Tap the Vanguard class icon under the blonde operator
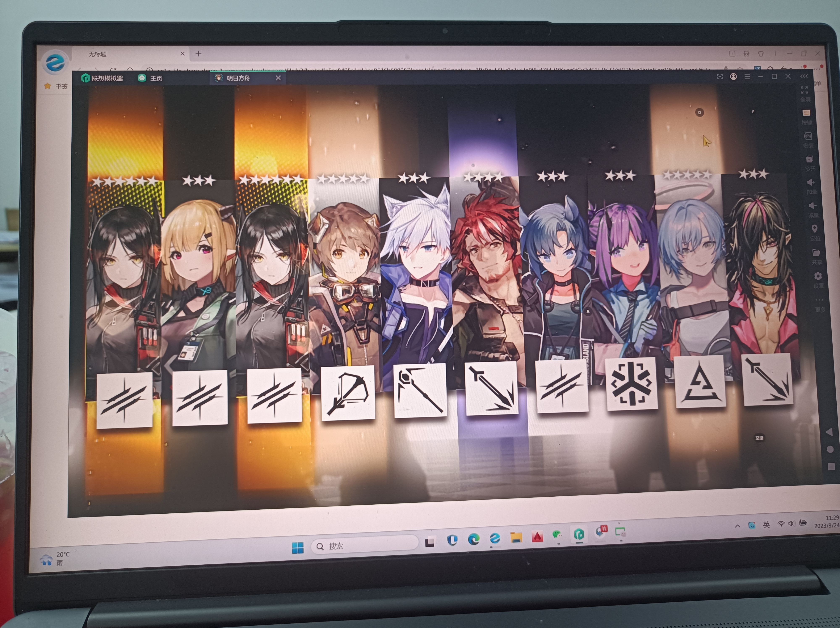The image size is (840, 628). 200,398
